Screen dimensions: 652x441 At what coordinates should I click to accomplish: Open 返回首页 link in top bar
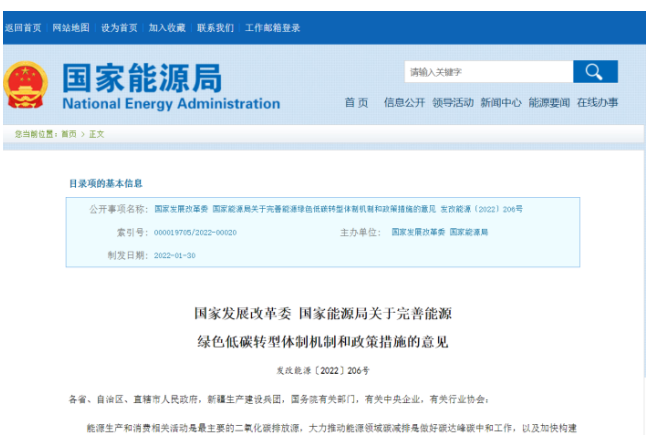point(23,28)
